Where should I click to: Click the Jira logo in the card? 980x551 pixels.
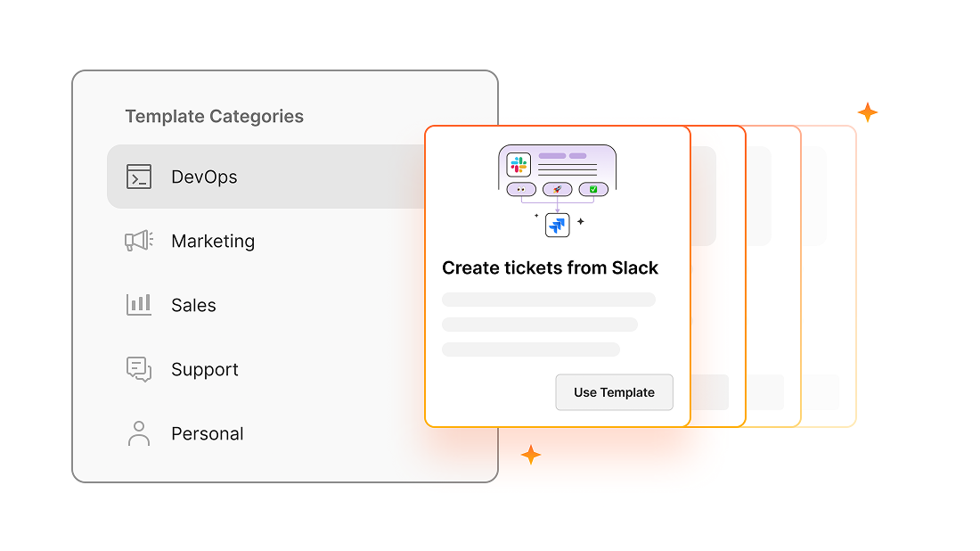tap(558, 226)
